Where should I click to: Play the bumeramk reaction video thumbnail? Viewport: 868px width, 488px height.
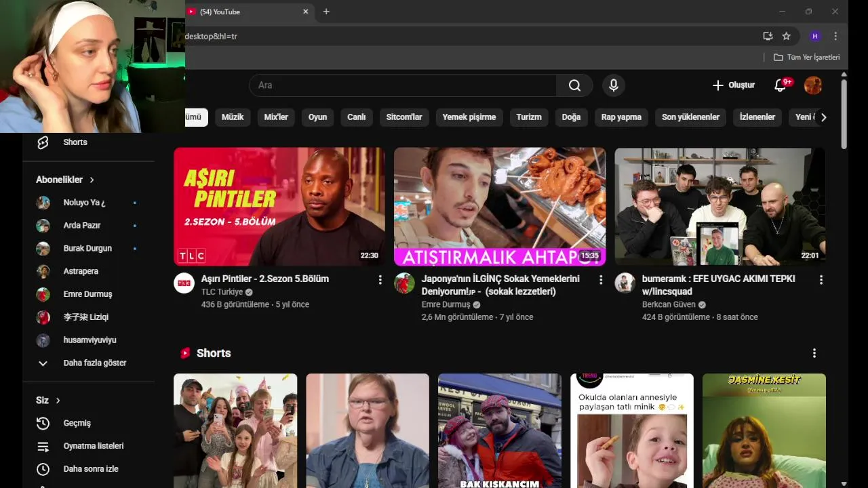click(x=720, y=207)
